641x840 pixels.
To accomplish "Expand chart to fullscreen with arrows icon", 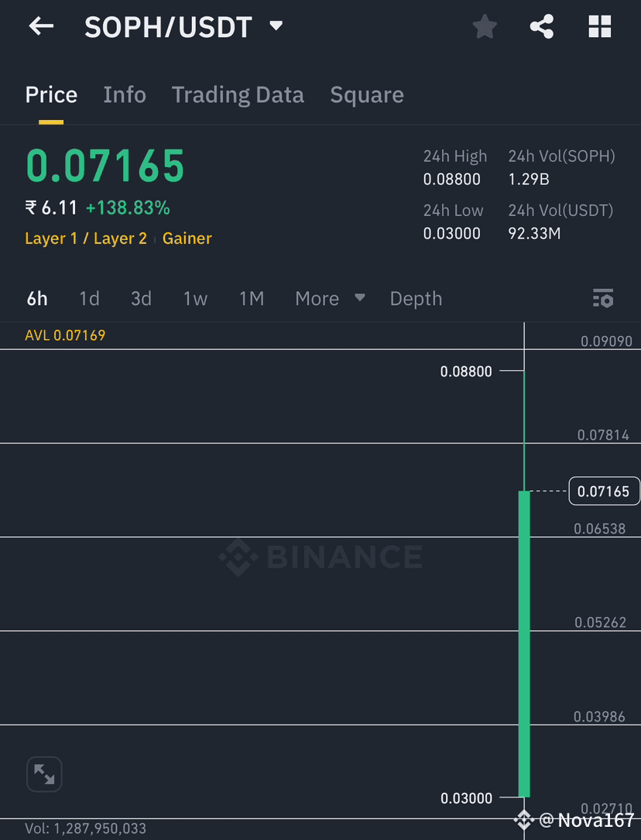I will pos(44,774).
